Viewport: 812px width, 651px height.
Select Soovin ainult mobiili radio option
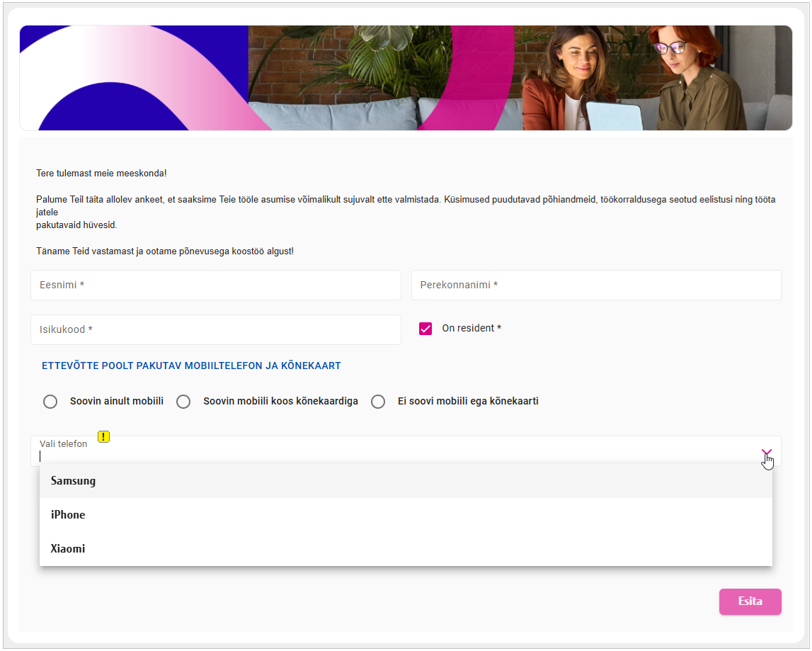click(50, 402)
